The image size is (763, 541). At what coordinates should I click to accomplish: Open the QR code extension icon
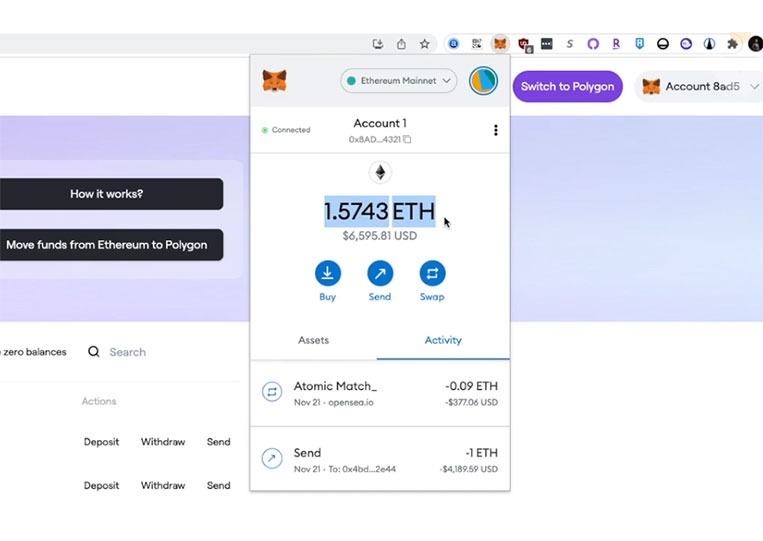tap(477, 44)
